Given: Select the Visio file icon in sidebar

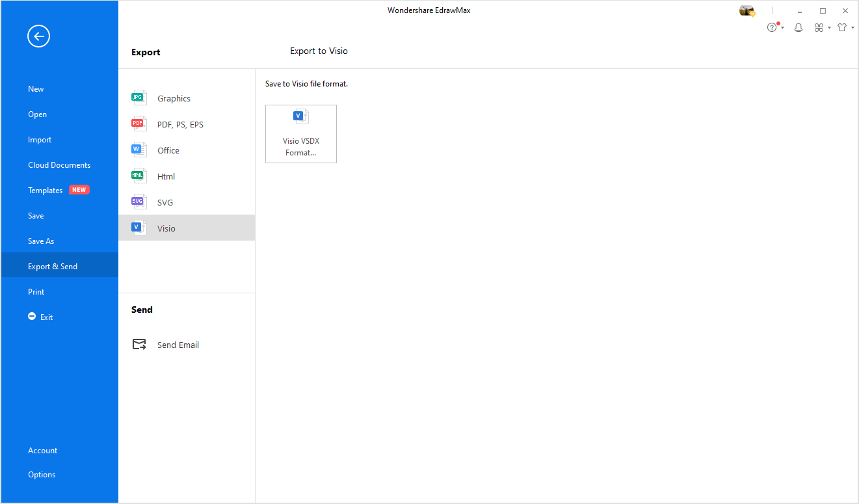Looking at the screenshot, I should point(139,228).
